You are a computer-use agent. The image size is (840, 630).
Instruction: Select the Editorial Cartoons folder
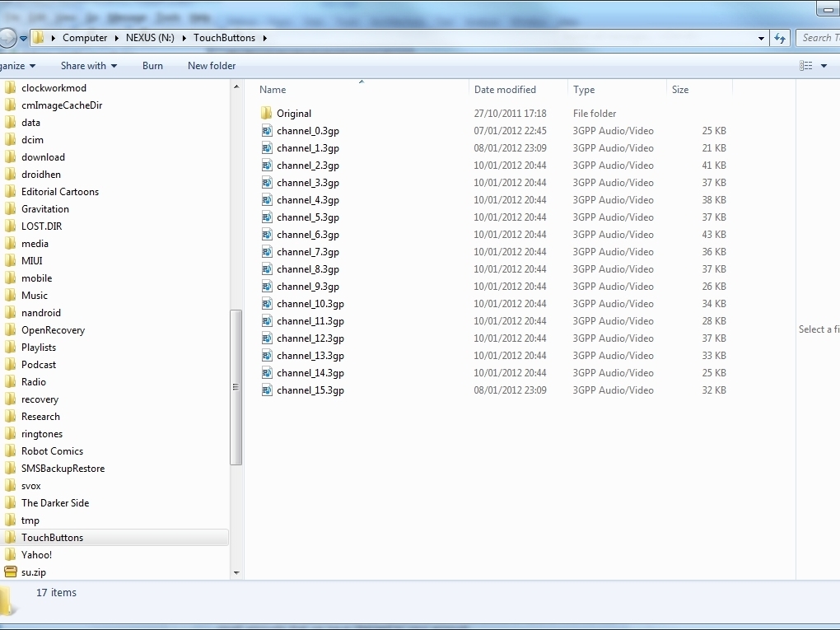60,191
